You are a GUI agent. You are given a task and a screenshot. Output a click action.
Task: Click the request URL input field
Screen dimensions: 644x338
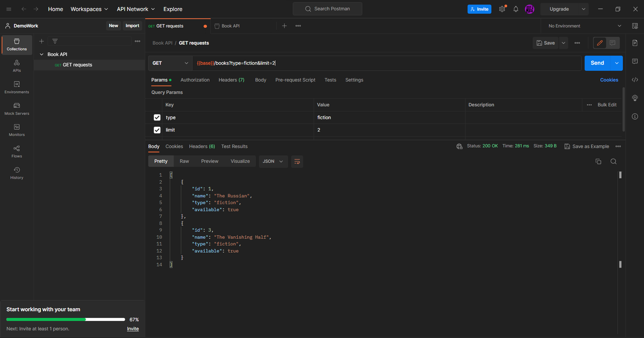pos(387,63)
